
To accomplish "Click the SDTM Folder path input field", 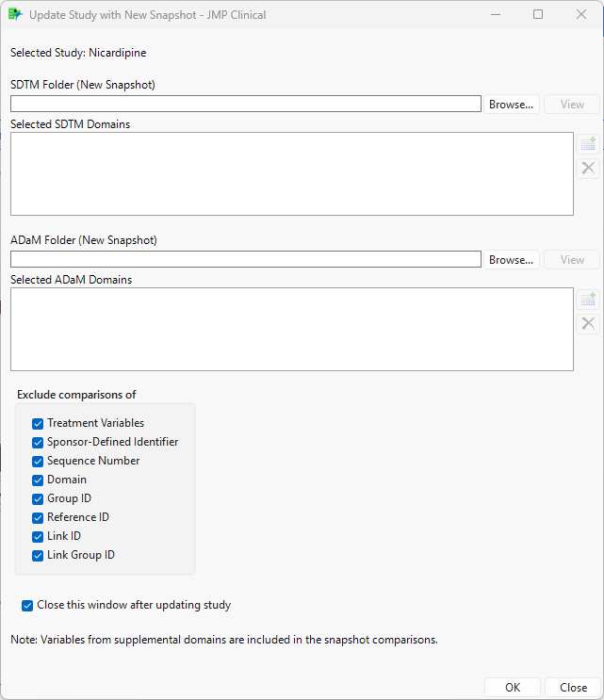I will [245, 105].
